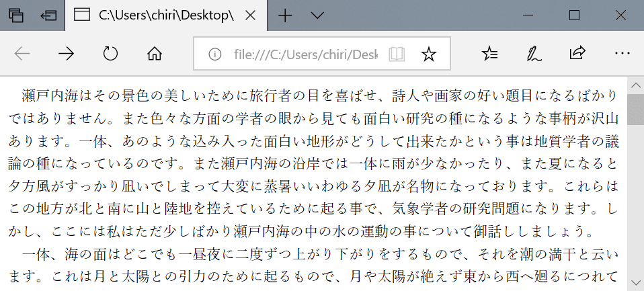Click the scrollbar up arrow
Viewport: 644px width, 291px height.
[x=636, y=85]
